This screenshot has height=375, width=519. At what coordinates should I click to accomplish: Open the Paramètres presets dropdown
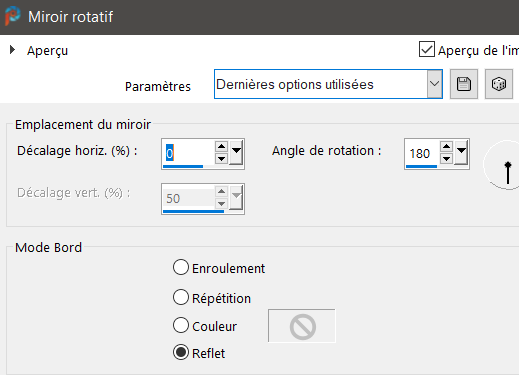point(434,84)
